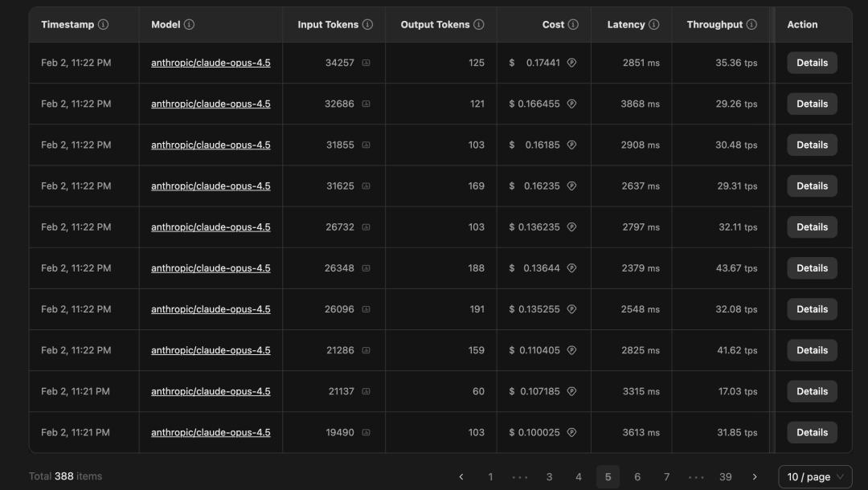
Task: Click the info icon beside Model header
Action: (189, 25)
